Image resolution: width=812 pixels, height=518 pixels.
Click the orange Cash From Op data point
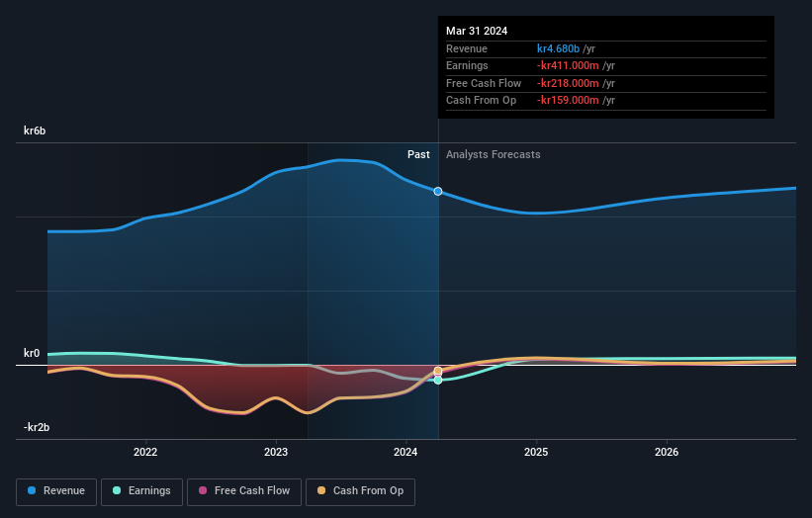[x=438, y=371]
